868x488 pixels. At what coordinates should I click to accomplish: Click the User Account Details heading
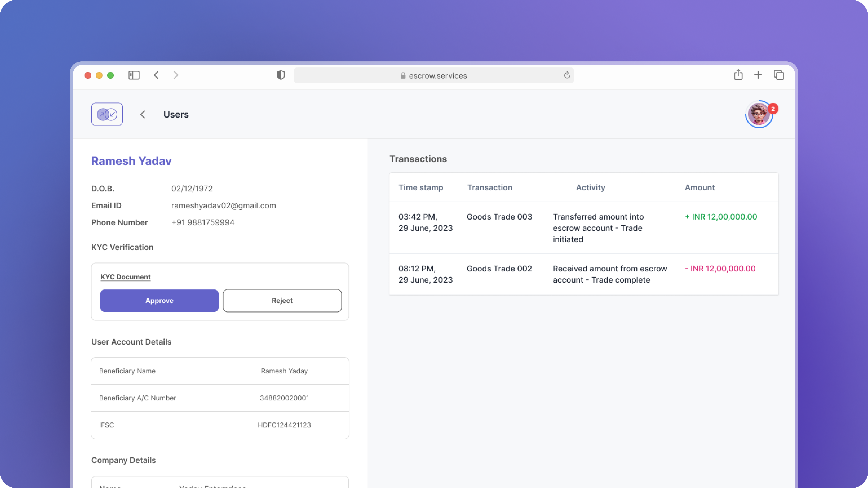coord(131,342)
